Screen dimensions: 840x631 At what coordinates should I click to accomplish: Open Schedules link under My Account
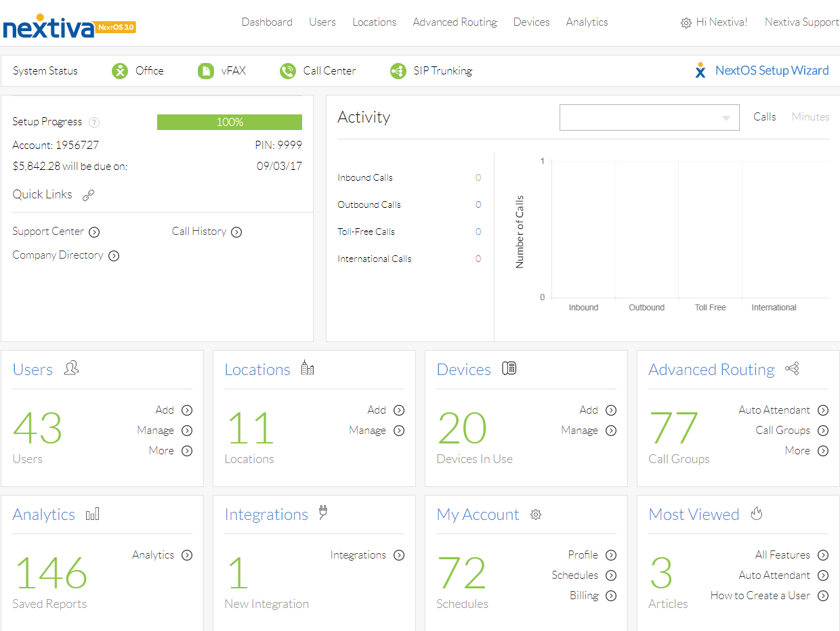tap(574, 575)
